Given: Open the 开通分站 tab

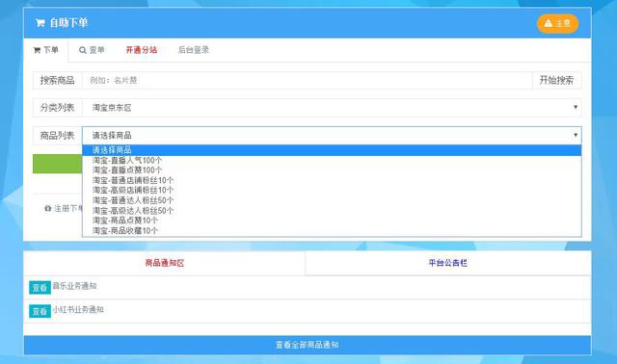Looking at the screenshot, I should pos(142,50).
